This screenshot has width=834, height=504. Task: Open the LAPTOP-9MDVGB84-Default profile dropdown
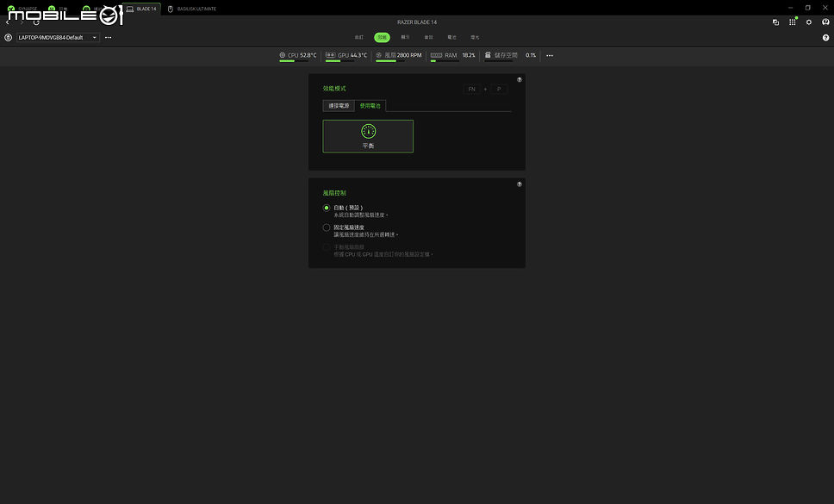[58, 38]
